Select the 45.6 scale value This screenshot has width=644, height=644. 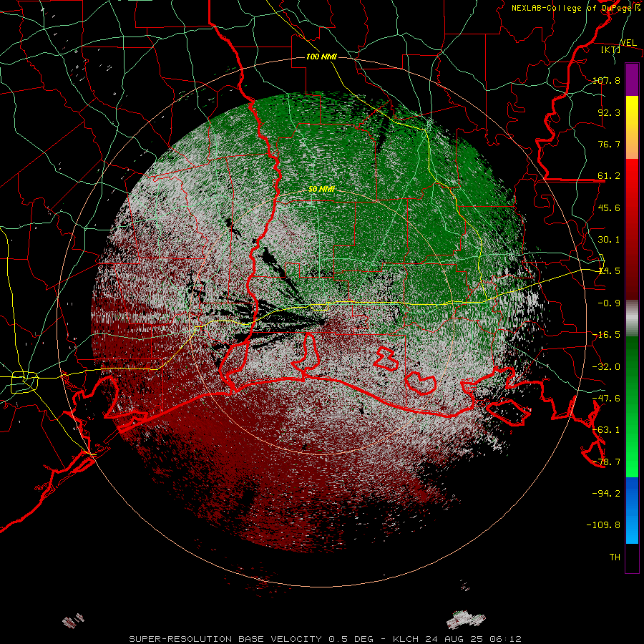pyautogui.click(x=609, y=208)
